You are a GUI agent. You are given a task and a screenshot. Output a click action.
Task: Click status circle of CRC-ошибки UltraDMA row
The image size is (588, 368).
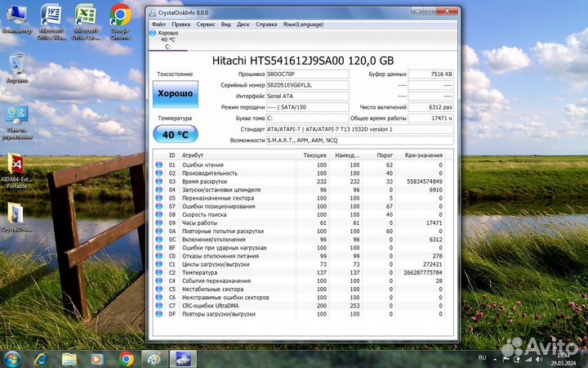pos(159,306)
